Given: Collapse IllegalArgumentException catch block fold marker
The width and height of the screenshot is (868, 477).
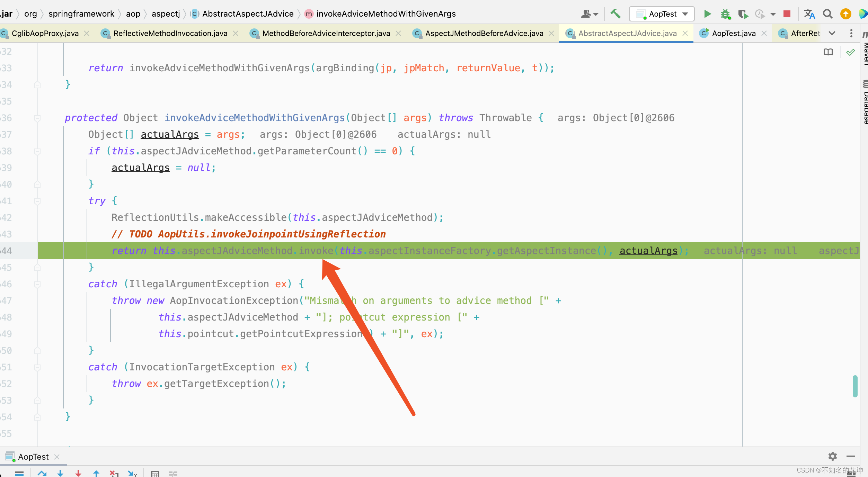Looking at the screenshot, I should click(37, 284).
